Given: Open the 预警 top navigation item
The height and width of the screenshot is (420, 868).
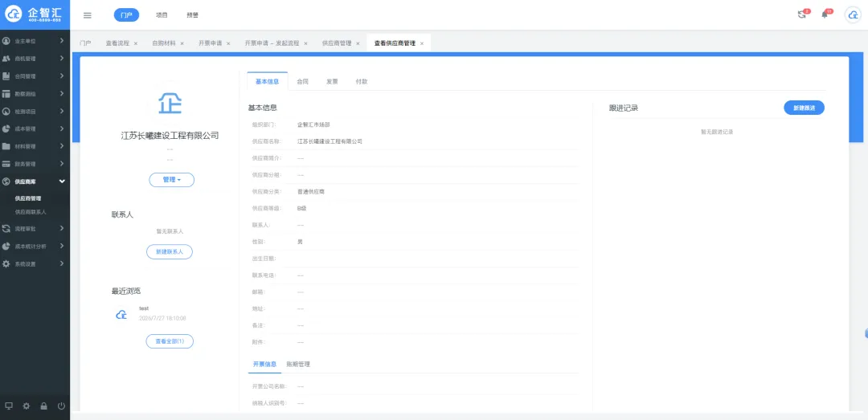Looking at the screenshot, I should (x=193, y=15).
